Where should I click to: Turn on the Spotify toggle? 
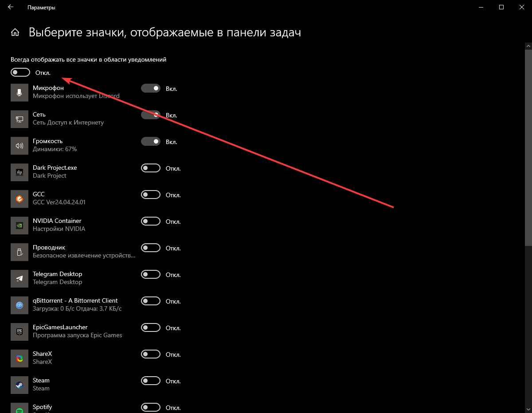[x=151, y=408]
